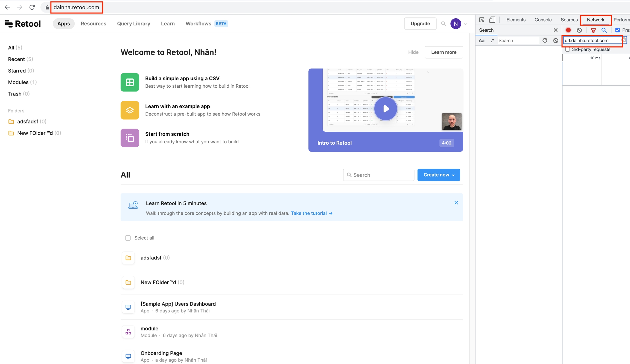Click the apps Search input field
The width and height of the screenshot is (630, 364).
point(379,175)
